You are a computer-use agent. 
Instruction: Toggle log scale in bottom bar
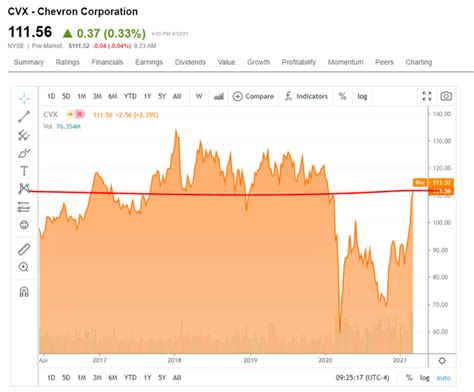(424, 378)
